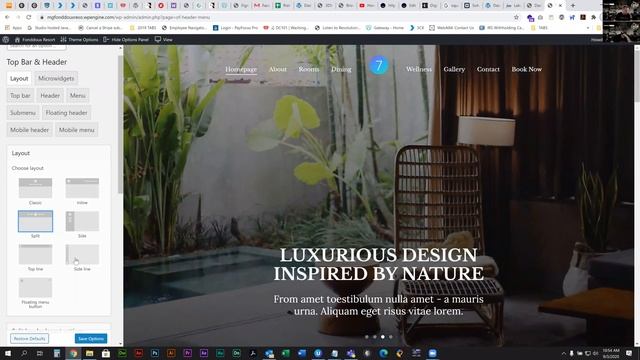
Task: Choose the Side line header layout
Action: (x=82, y=254)
